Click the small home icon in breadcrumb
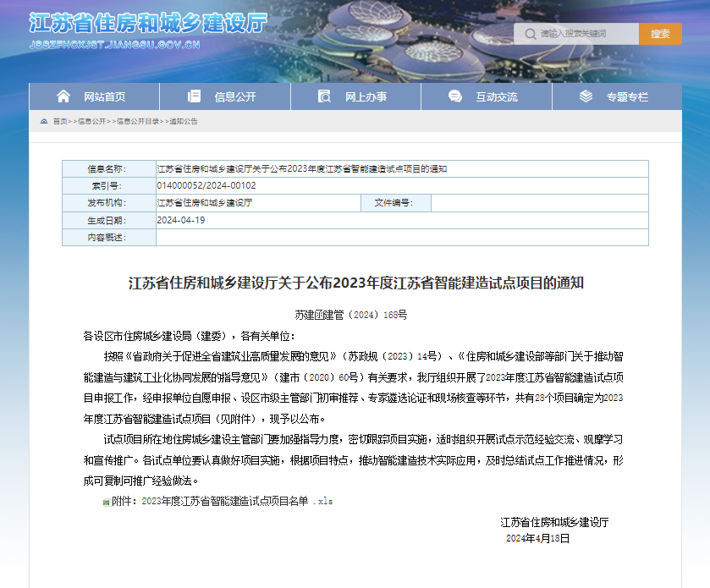The image size is (710, 588). (x=44, y=122)
